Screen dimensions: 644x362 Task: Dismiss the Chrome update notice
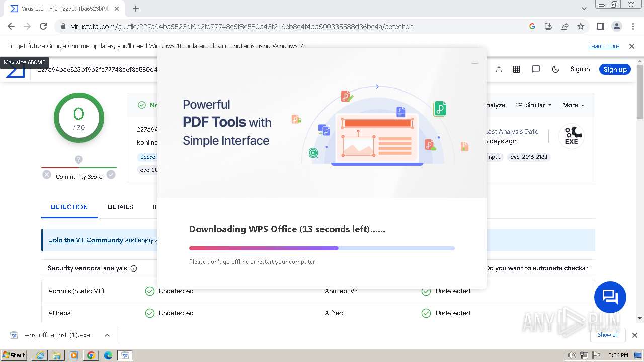632,46
